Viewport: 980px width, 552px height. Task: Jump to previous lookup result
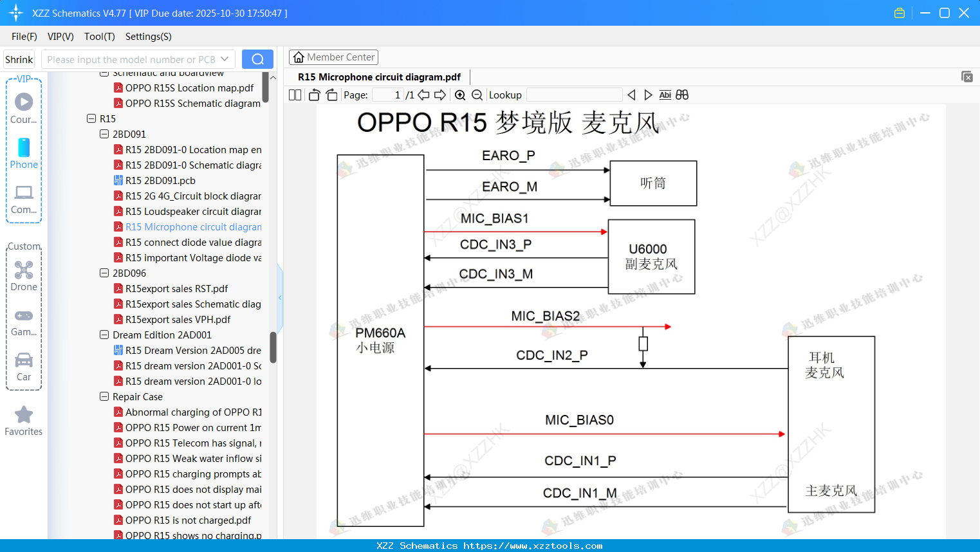coord(631,95)
